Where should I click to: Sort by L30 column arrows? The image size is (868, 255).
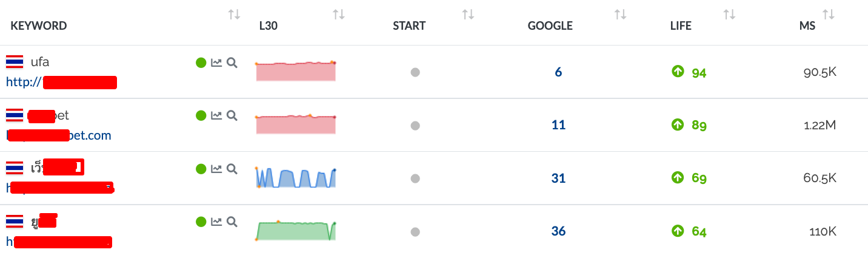point(339,15)
